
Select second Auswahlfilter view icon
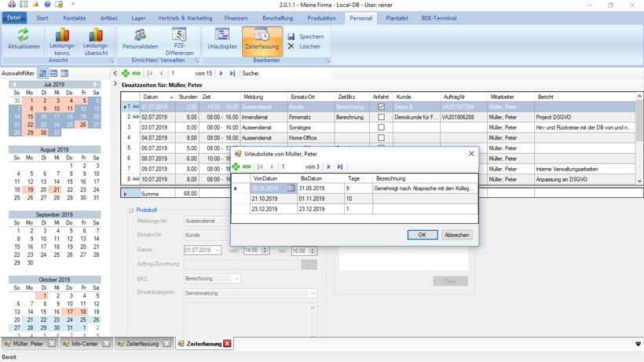click(53, 74)
